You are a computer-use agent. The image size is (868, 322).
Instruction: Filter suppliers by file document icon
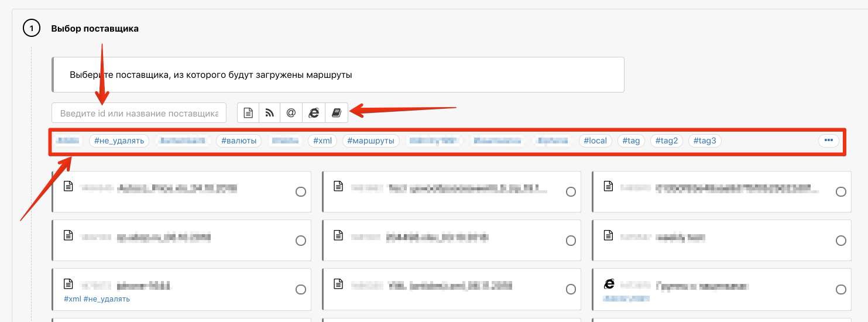(x=248, y=113)
